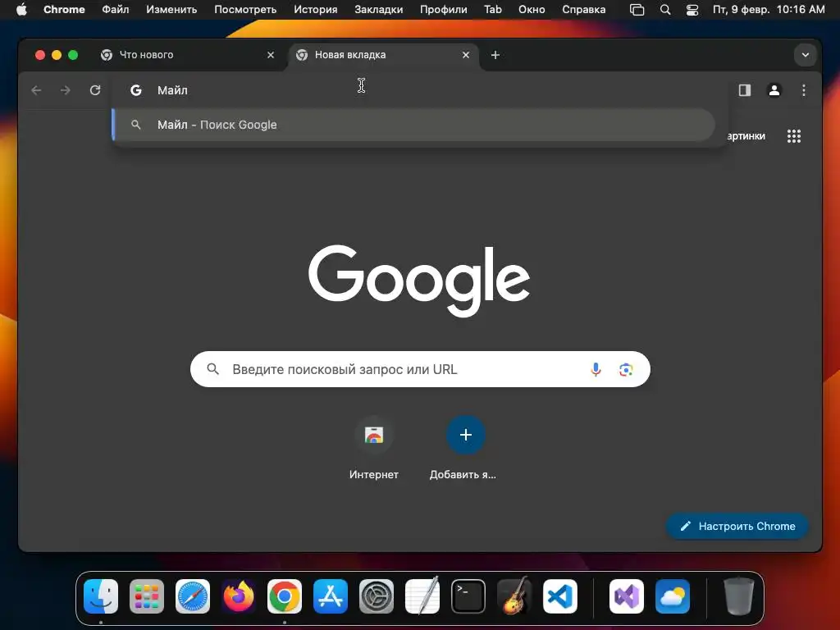
Task: Launch Firefox from the Dock
Action: click(239, 596)
